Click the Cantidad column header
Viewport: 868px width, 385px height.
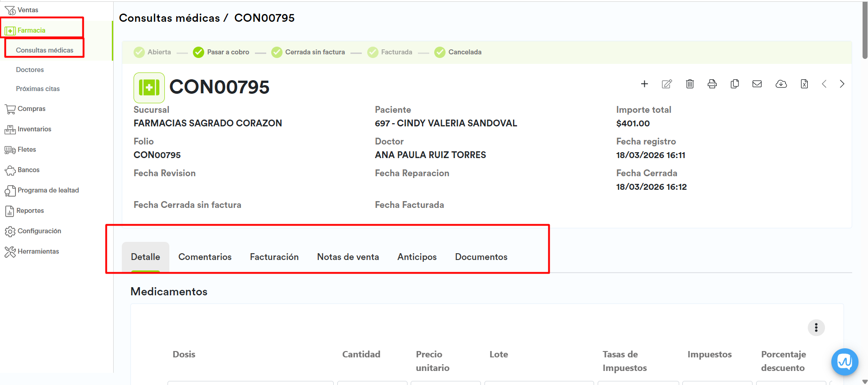361,354
